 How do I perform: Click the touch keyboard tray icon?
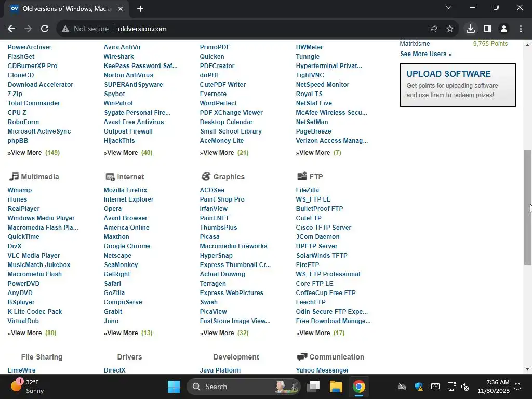coord(435,387)
